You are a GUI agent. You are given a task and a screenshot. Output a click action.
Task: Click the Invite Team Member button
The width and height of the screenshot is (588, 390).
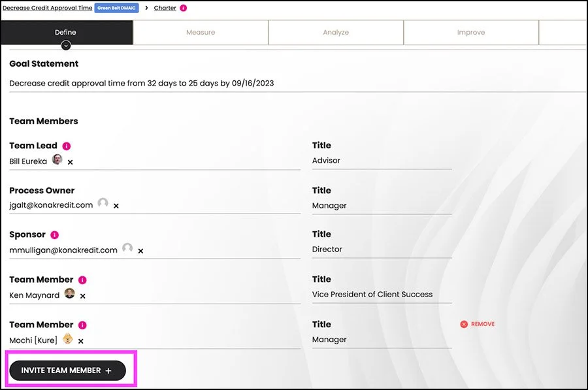pyautogui.click(x=67, y=370)
